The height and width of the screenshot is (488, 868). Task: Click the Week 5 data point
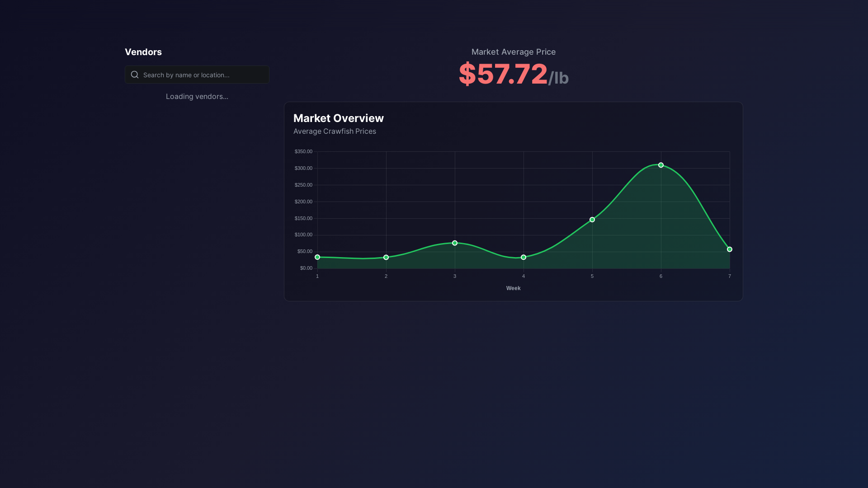click(x=592, y=220)
